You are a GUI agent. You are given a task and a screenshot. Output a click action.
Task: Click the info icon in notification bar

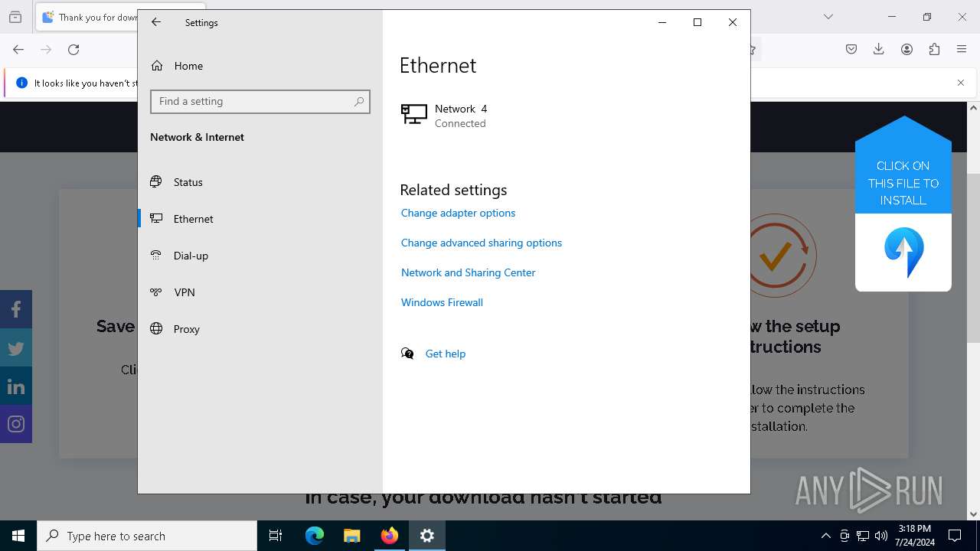click(x=21, y=83)
